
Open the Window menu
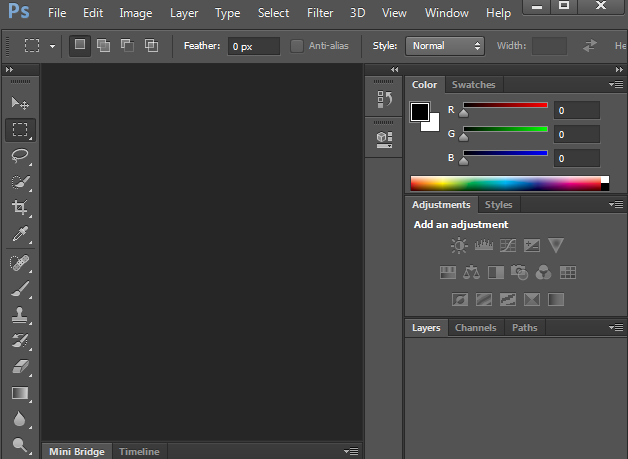tap(447, 13)
